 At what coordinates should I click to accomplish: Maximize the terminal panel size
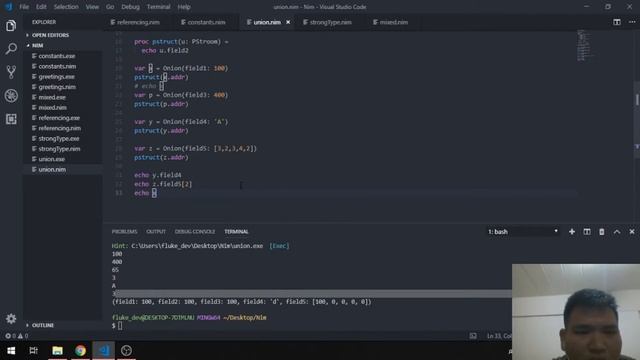coord(617,231)
